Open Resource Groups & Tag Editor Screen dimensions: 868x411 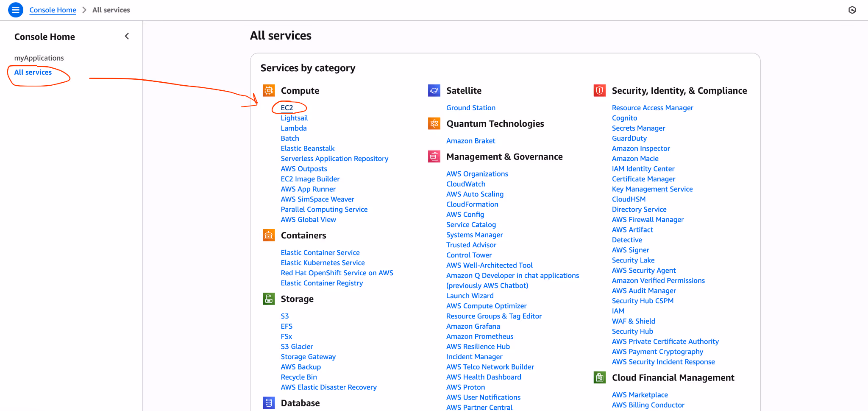pyautogui.click(x=494, y=316)
